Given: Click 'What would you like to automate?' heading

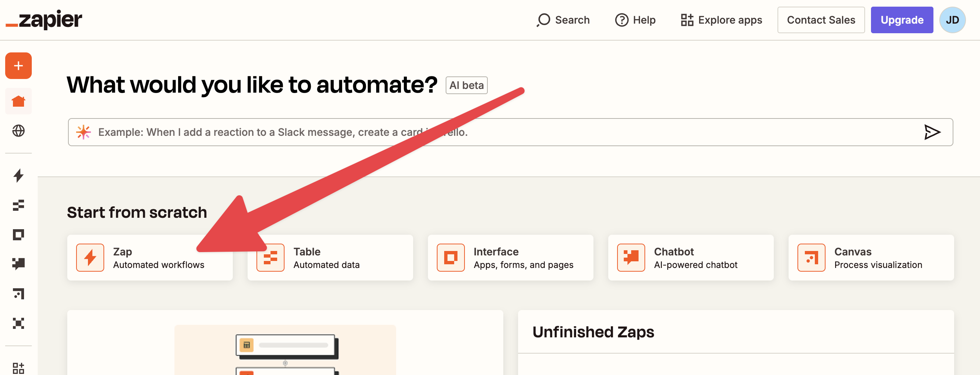Looking at the screenshot, I should coord(252,85).
